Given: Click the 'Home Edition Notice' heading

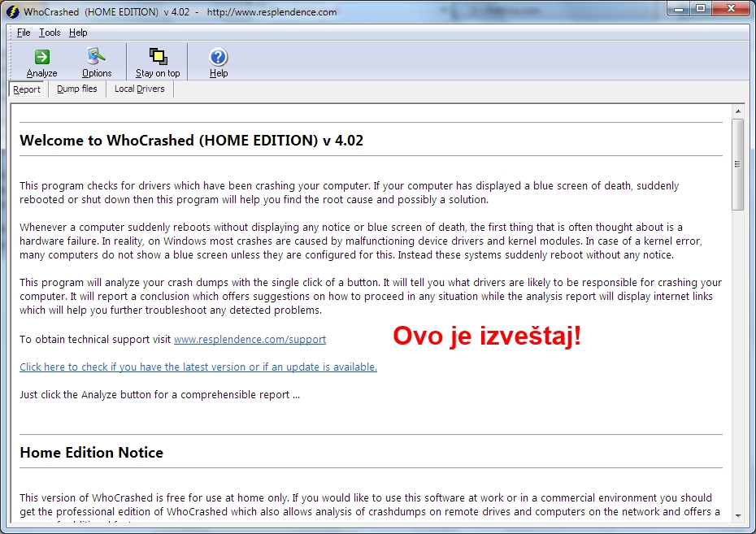Looking at the screenshot, I should [92, 453].
